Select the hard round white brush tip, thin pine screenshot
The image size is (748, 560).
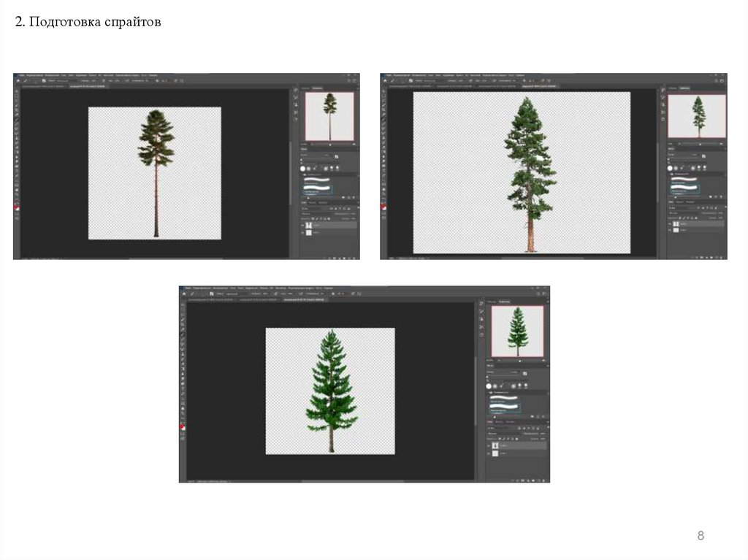(x=302, y=169)
